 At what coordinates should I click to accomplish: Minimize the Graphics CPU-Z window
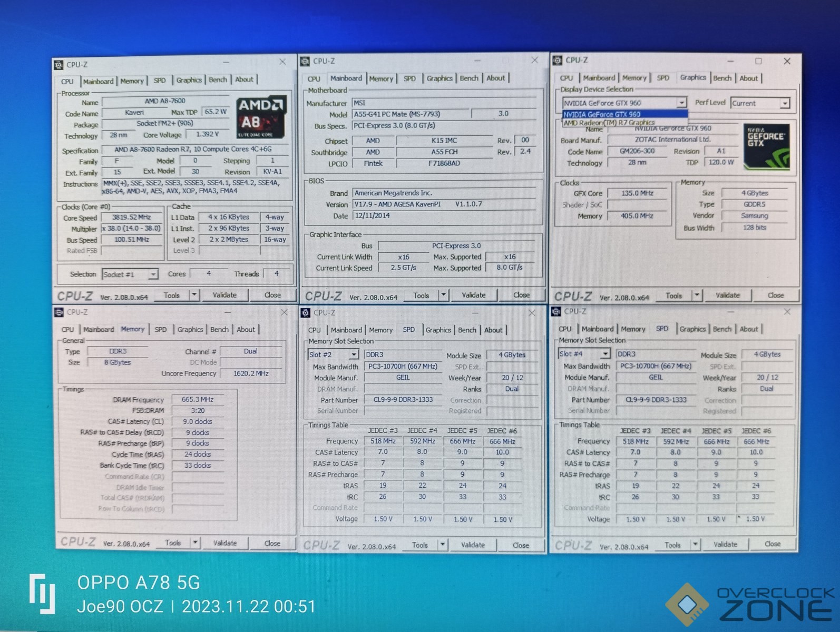tap(730, 61)
